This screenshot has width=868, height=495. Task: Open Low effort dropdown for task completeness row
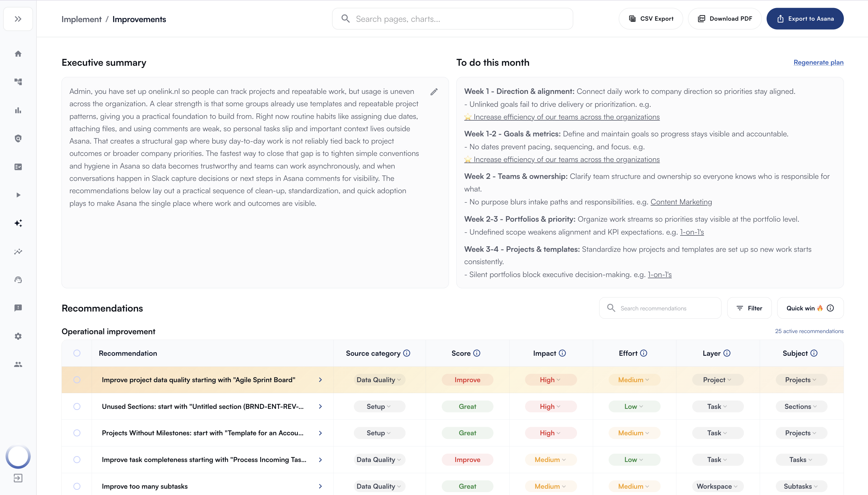pos(634,460)
